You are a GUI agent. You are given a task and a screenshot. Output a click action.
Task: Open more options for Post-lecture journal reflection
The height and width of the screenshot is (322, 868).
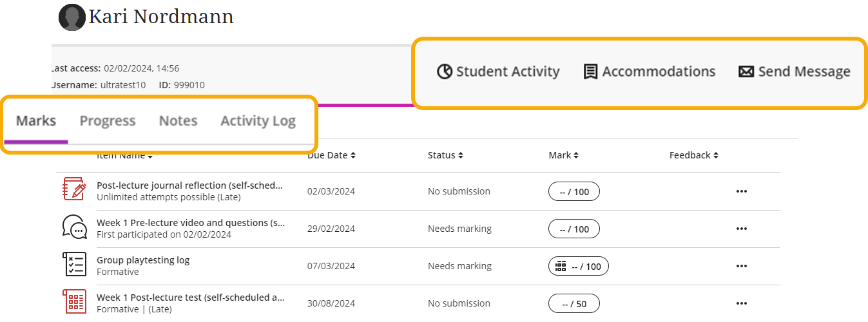(x=742, y=191)
